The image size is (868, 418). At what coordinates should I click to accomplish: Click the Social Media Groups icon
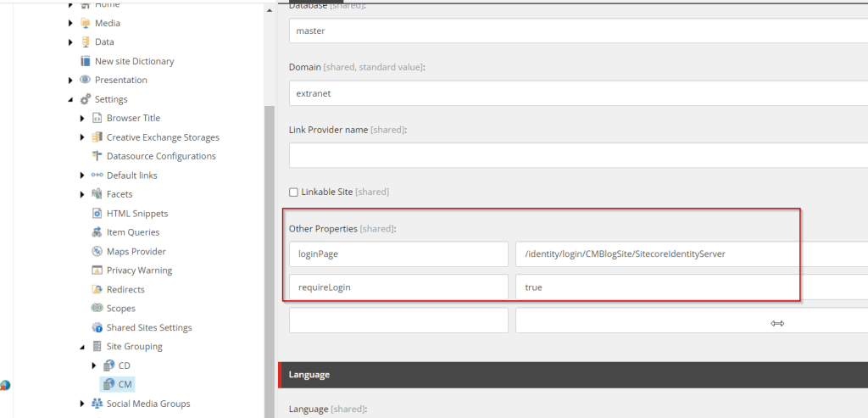coord(97,404)
